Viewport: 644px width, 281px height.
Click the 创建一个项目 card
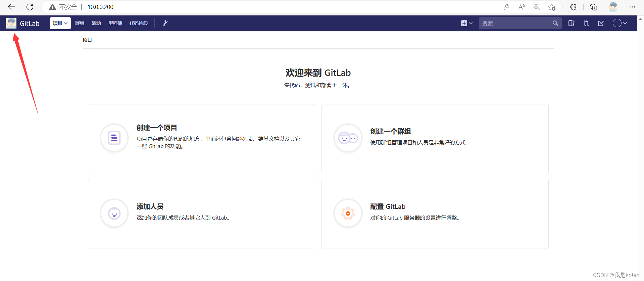pyautogui.click(x=201, y=139)
